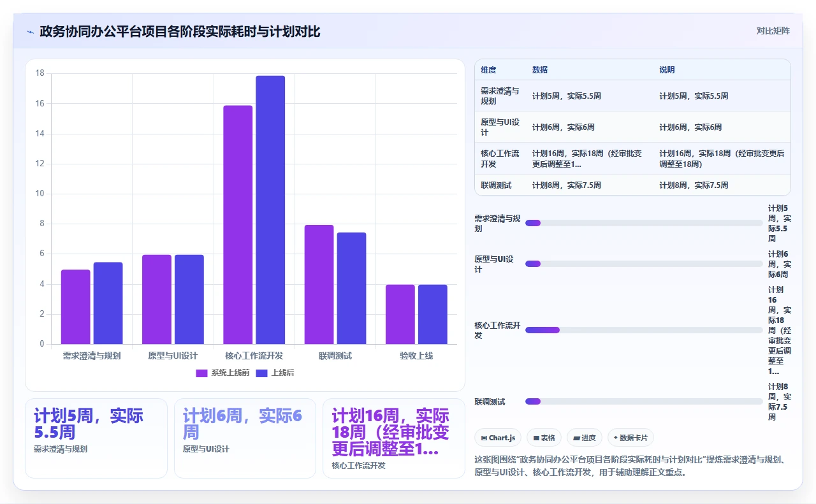Click the 维度 table column header
The height and width of the screenshot is (504, 816).
pos(488,70)
